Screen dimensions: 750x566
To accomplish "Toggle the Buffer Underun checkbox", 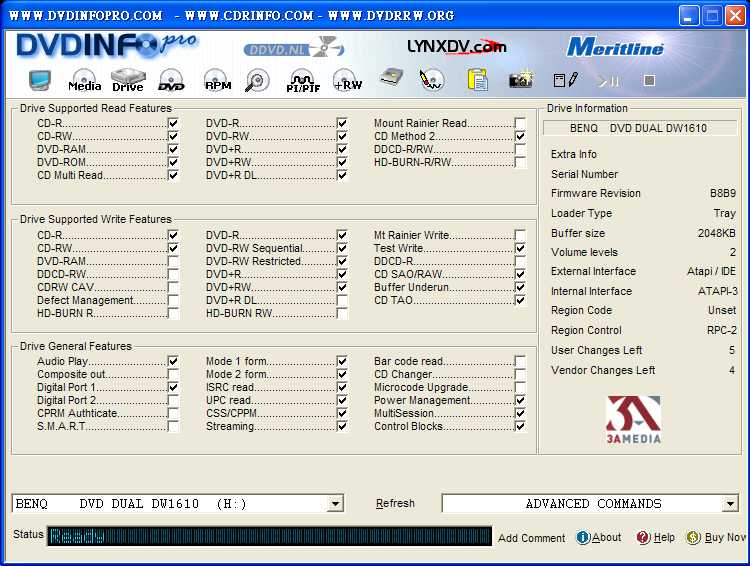I will click(520, 287).
